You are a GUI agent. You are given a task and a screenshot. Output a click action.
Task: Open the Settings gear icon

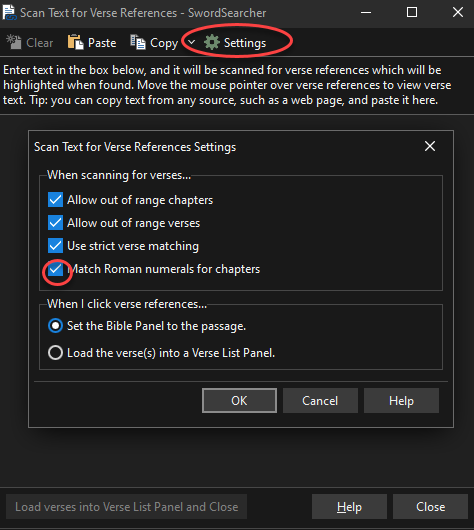click(x=212, y=43)
